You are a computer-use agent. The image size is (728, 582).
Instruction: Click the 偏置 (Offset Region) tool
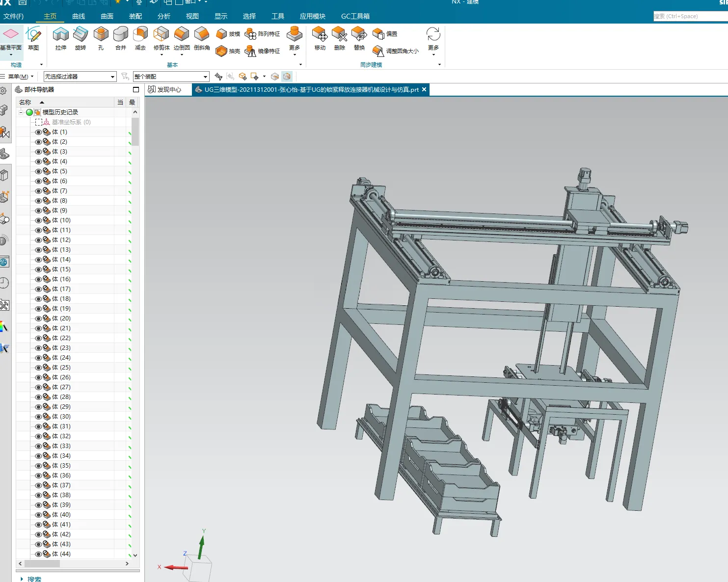(x=385, y=34)
